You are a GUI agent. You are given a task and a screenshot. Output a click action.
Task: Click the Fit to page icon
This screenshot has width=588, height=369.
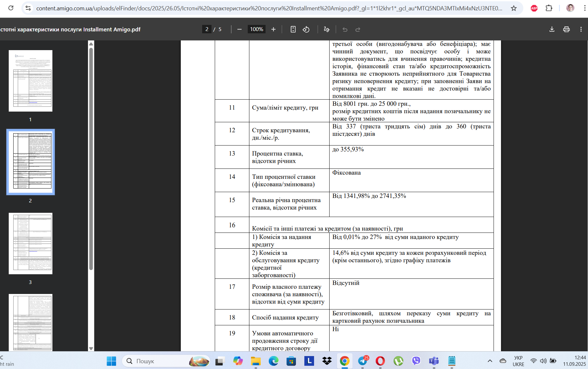click(293, 29)
